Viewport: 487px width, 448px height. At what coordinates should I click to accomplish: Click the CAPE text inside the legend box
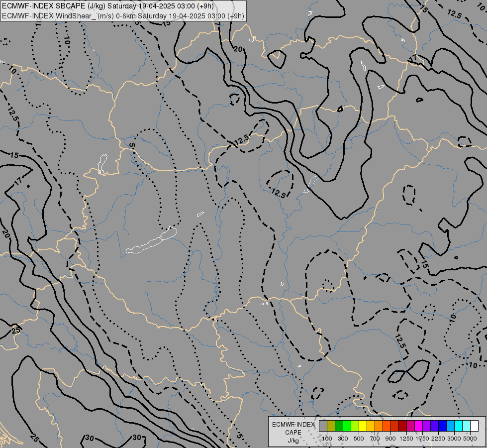(293, 433)
